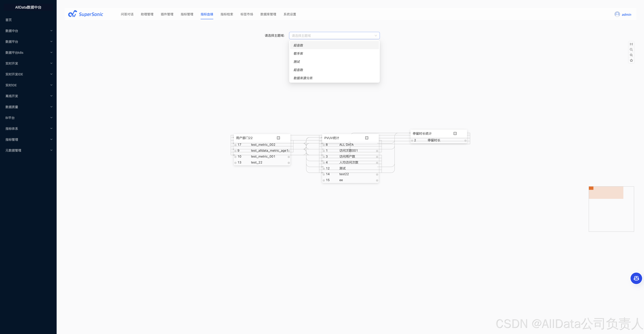Choose 数据来源分类 in the dropdown list

pyautogui.click(x=303, y=78)
